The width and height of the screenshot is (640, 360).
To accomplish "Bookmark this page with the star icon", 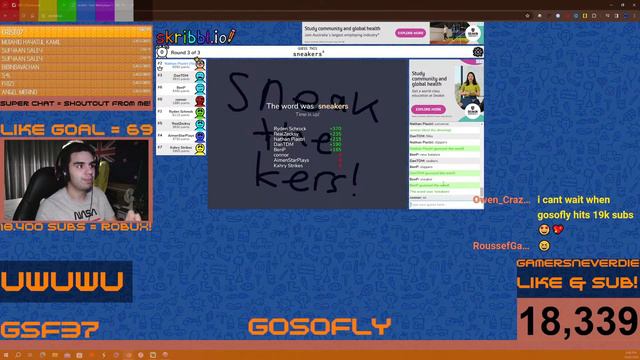I will (527, 16).
